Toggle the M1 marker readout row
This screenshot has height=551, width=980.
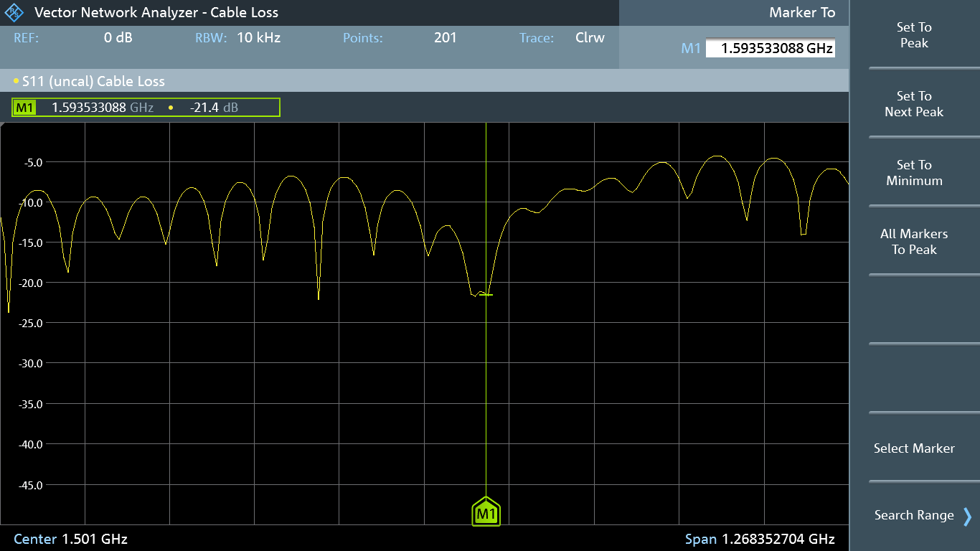143,107
